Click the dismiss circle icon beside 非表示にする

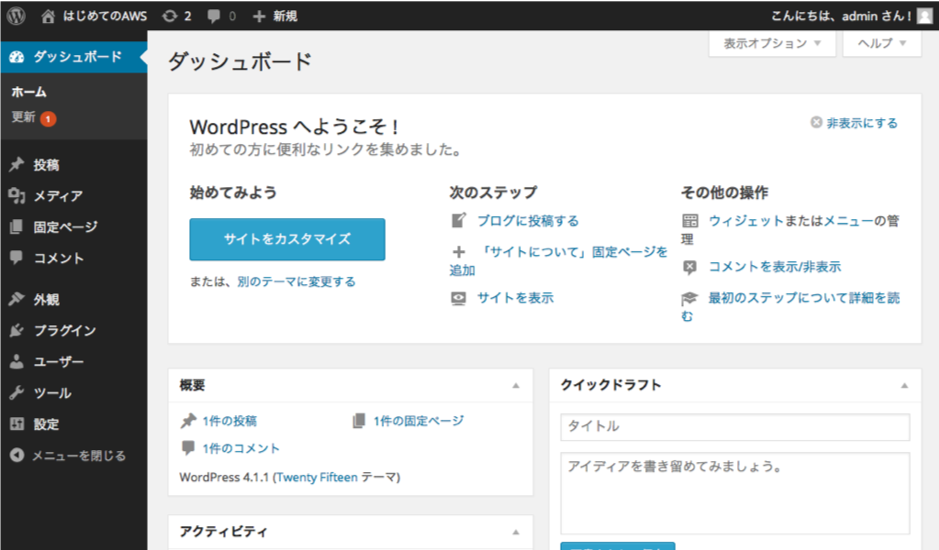coord(816,122)
